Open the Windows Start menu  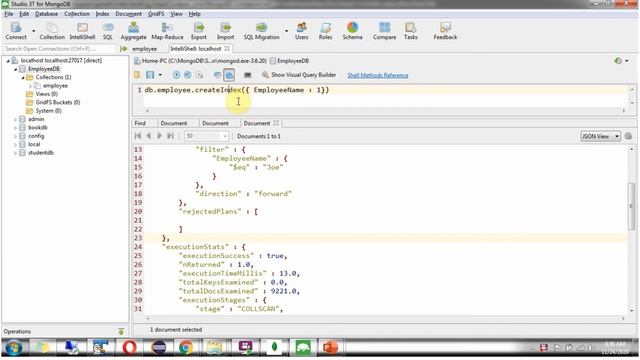(13, 348)
